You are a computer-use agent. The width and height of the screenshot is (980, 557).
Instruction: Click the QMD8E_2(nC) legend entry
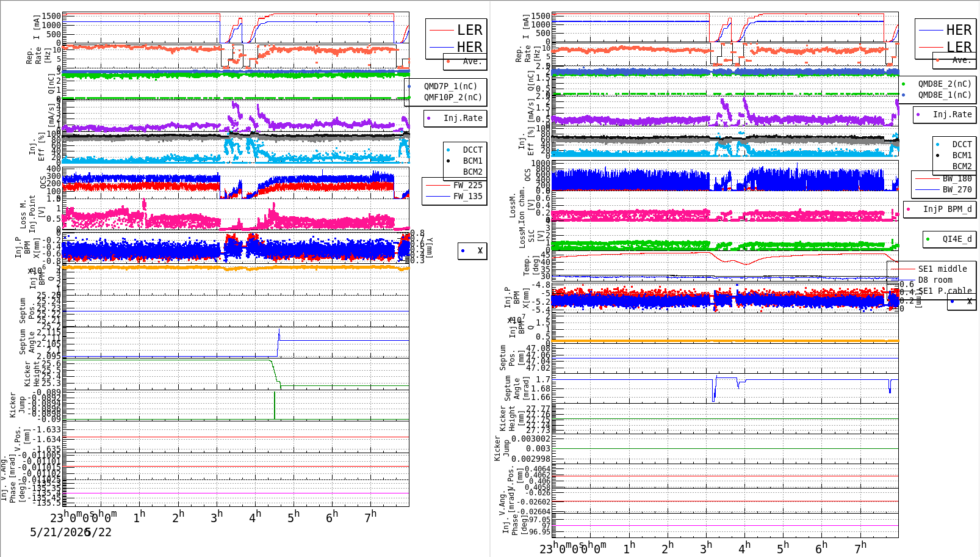(x=945, y=84)
